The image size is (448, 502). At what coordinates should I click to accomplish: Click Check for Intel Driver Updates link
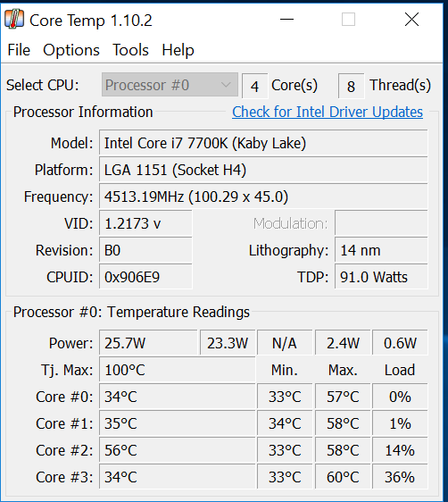[328, 112]
